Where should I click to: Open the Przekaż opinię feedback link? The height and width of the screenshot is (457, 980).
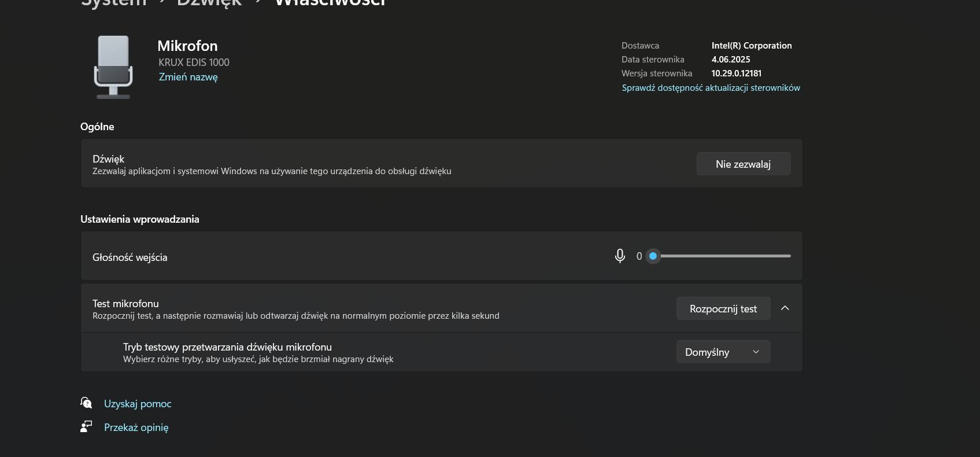click(136, 427)
